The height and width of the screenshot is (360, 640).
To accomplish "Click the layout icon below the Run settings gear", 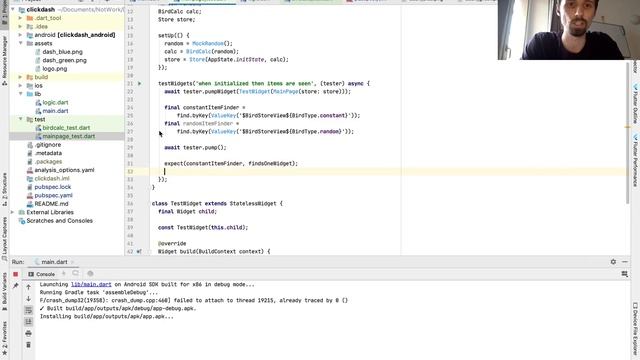I will [624, 274].
